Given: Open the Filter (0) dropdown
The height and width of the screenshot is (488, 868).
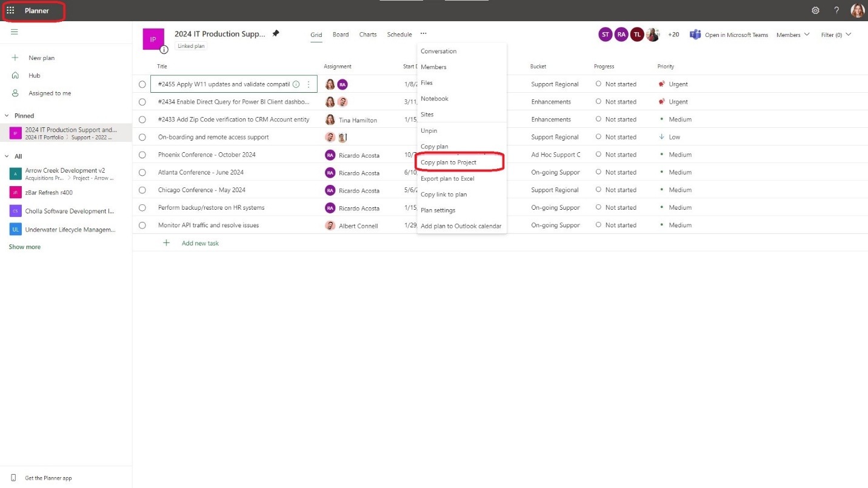Looking at the screenshot, I should [836, 35].
